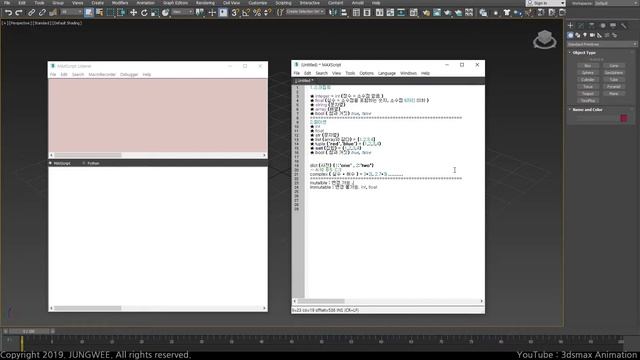Open the Create Selection Set dropdown
This screenshot has height=360, width=640.
[305, 12]
